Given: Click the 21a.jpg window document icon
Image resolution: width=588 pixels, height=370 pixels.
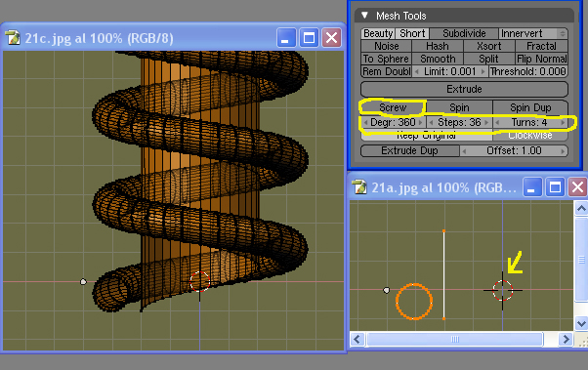Looking at the screenshot, I should click(x=360, y=186).
